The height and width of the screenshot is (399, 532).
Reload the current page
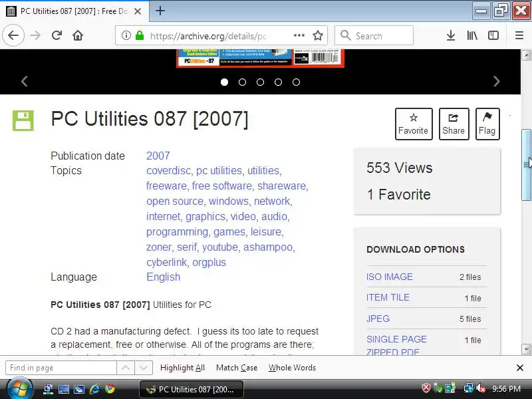click(x=57, y=35)
